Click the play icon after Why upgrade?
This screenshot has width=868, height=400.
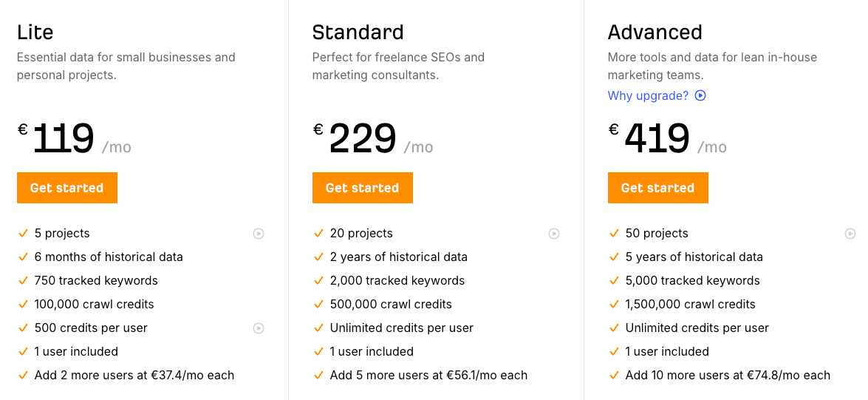(700, 95)
